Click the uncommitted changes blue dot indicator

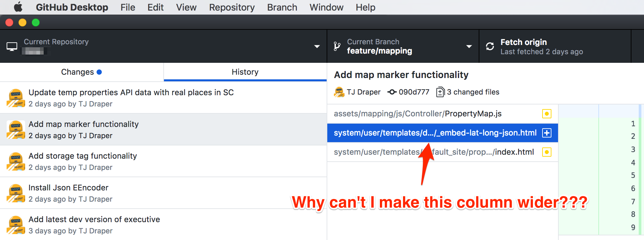pyautogui.click(x=99, y=72)
